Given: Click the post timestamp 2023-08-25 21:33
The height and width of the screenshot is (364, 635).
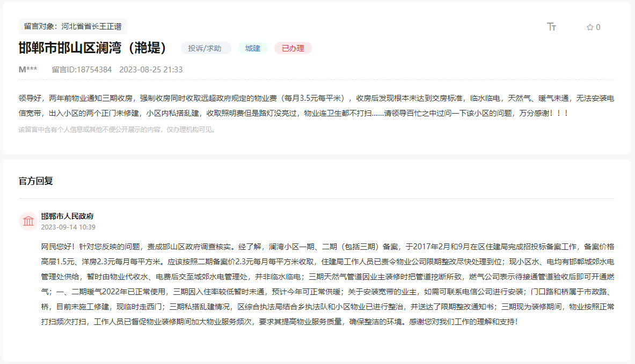Looking at the screenshot, I should [x=151, y=70].
